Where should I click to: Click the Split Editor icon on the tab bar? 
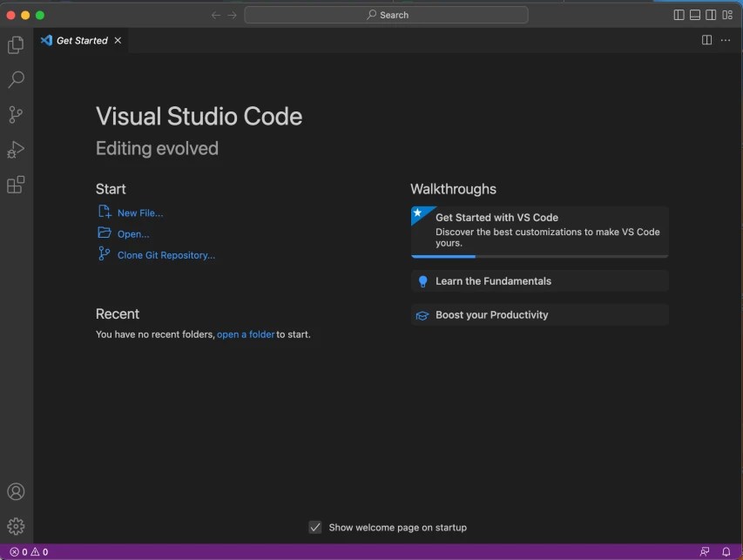pyautogui.click(x=706, y=39)
